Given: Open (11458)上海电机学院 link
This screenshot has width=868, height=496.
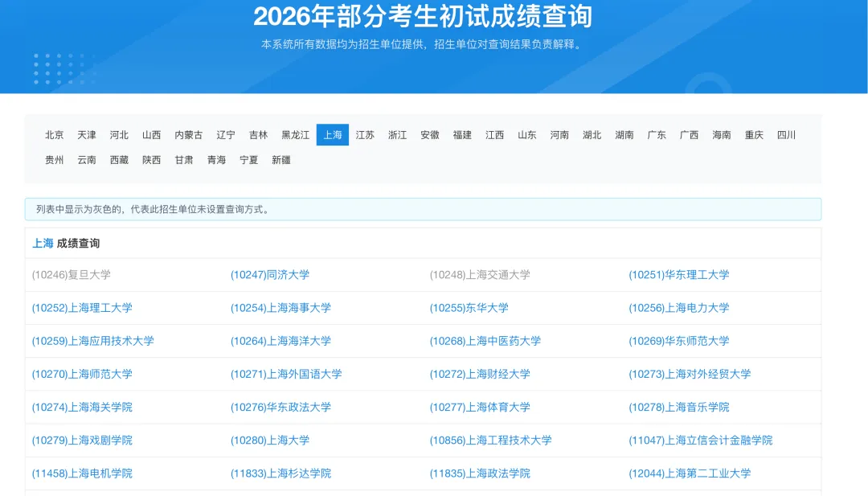Looking at the screenshot, I should pos(82,473).
